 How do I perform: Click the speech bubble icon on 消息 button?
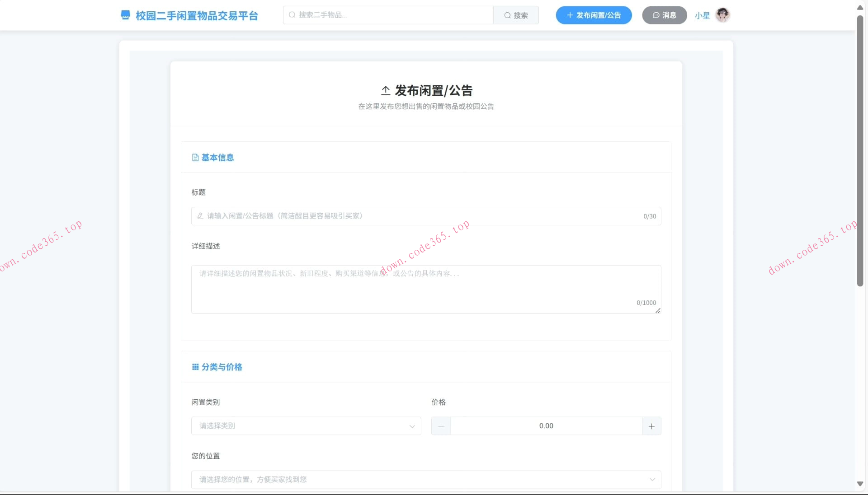[x=656, y=15]
